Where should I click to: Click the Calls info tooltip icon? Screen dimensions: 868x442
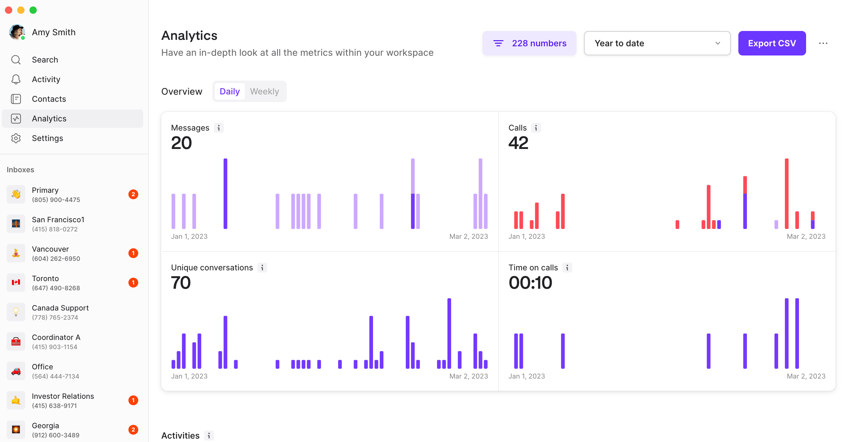pos(535,128)
